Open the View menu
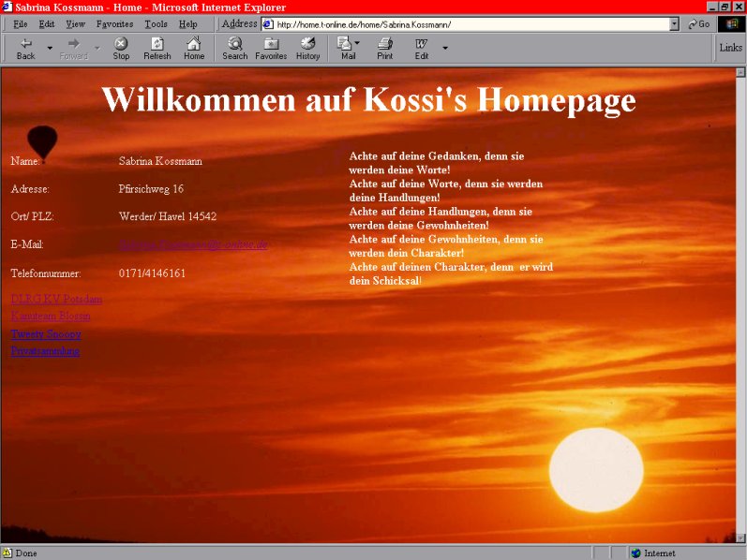 (75, 23)
